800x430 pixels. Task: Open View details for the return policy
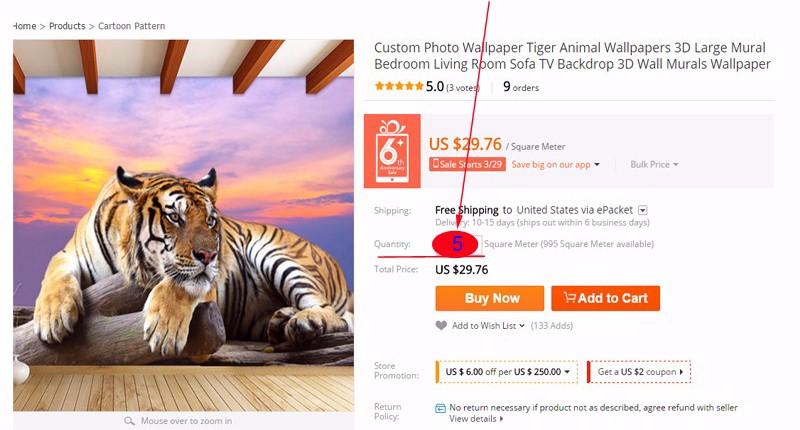(476, 419)
